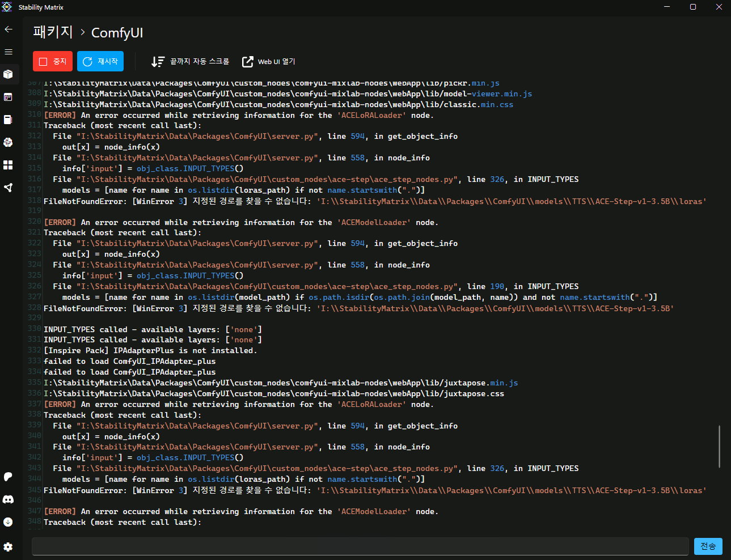
Task: Open the Output Browser grid icon
Action: click(9, 165)
